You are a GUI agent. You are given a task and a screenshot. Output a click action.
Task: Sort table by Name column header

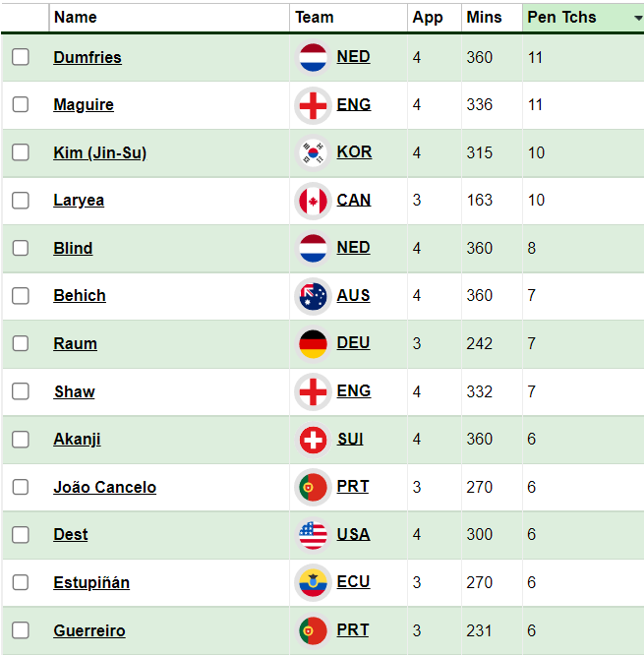(76, 18)
